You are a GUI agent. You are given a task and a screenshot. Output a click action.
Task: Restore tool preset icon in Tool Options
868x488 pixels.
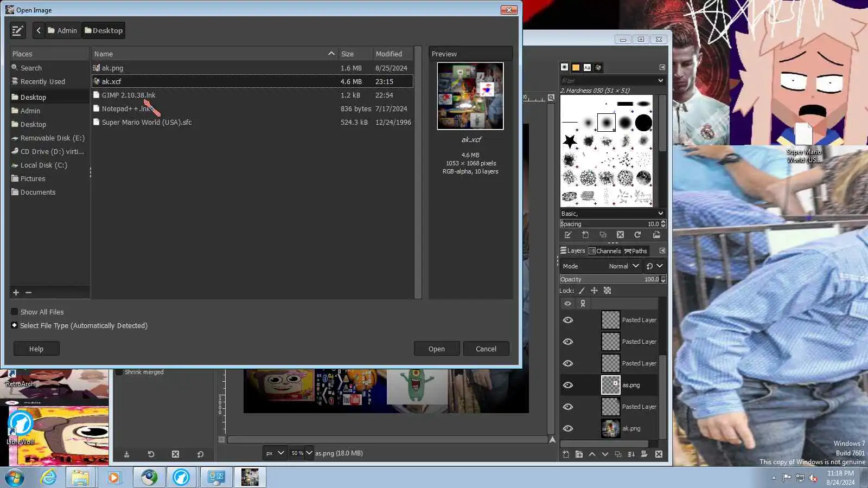click(151, 454)
